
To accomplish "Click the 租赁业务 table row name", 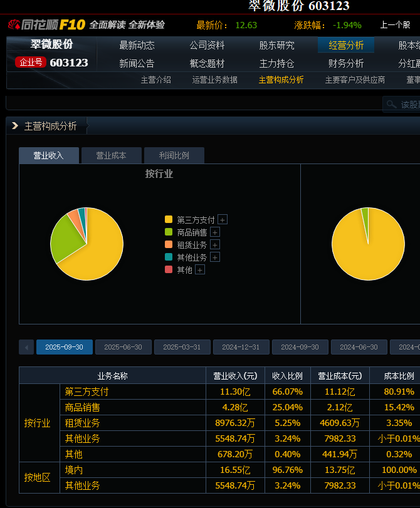I will pyautogui.click(x=82, y=423).
